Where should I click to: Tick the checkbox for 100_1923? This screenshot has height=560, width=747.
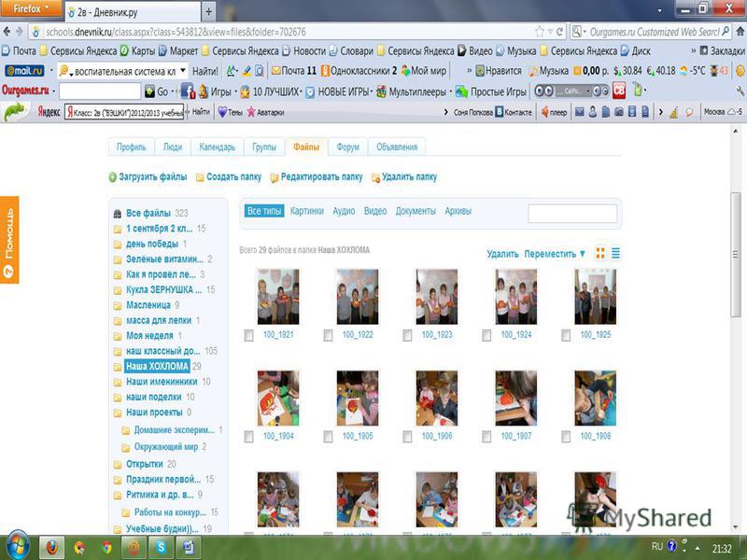click(x=407, y=336)
